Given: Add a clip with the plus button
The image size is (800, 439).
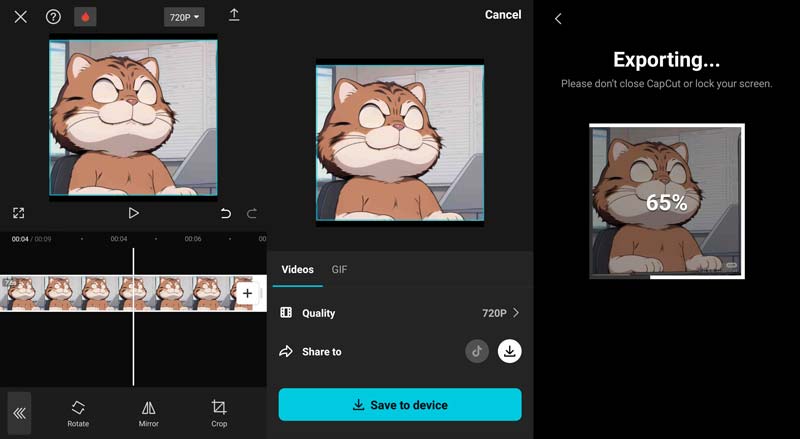Looking at the screenshot, I should click(247, 294).
